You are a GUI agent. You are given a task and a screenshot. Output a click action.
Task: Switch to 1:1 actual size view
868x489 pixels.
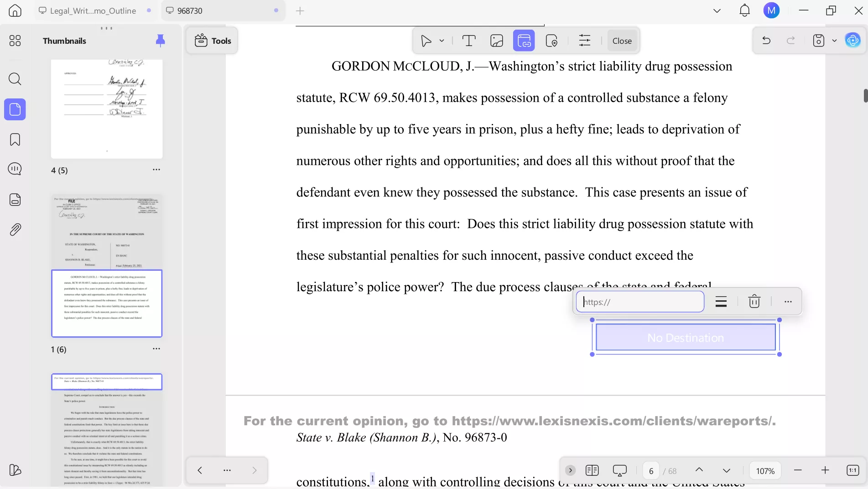[852, 470]
